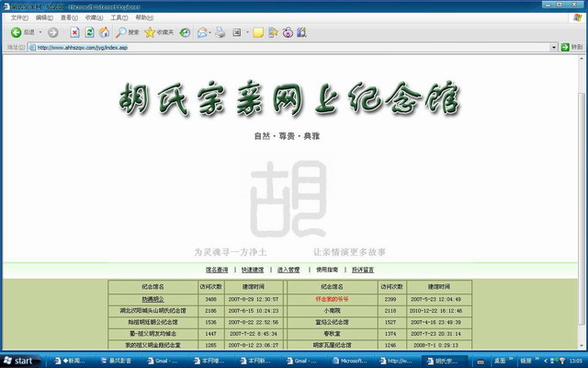Screen dimensions: 588x368
Task: Click the timestamp 2007-6-15 10:24:23
Action: coord(254,311)
